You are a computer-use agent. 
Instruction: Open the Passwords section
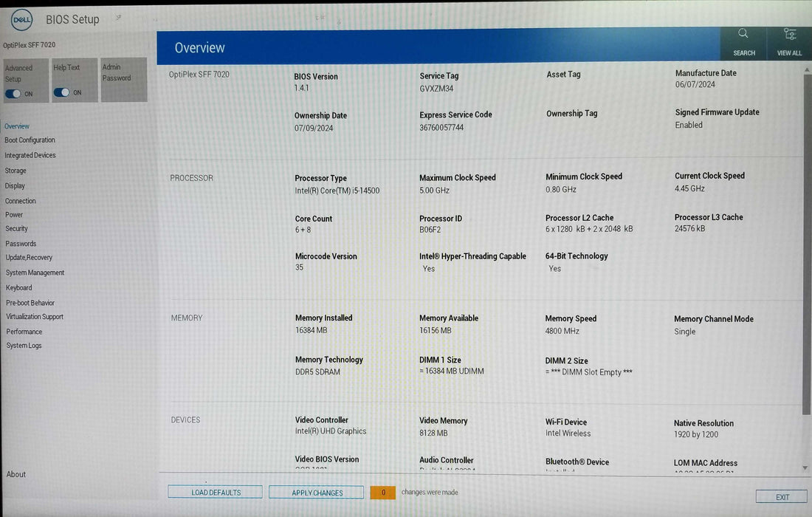21,244
